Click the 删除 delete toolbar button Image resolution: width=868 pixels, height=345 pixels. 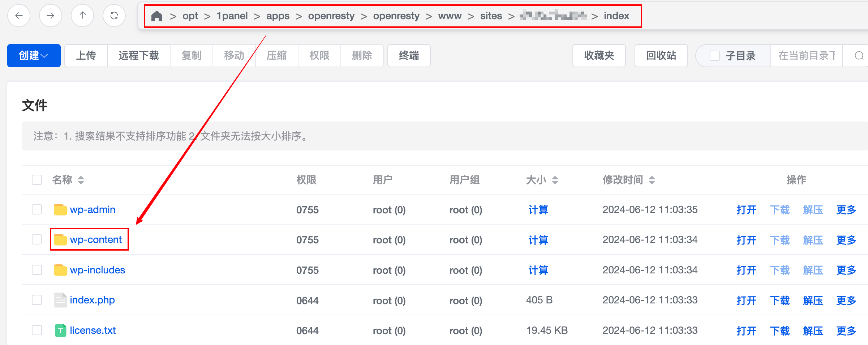362,56
